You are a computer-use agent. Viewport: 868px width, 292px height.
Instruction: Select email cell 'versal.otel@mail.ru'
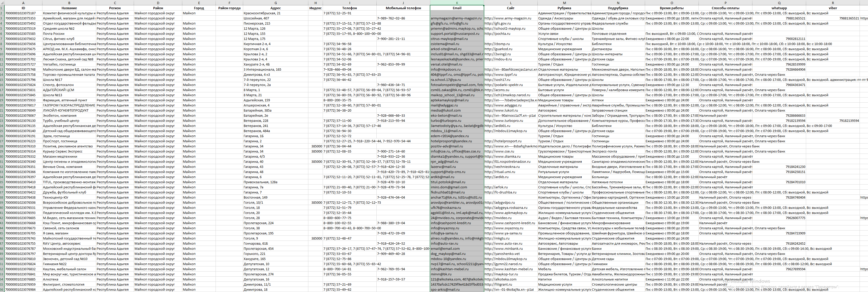click(457, 64)
